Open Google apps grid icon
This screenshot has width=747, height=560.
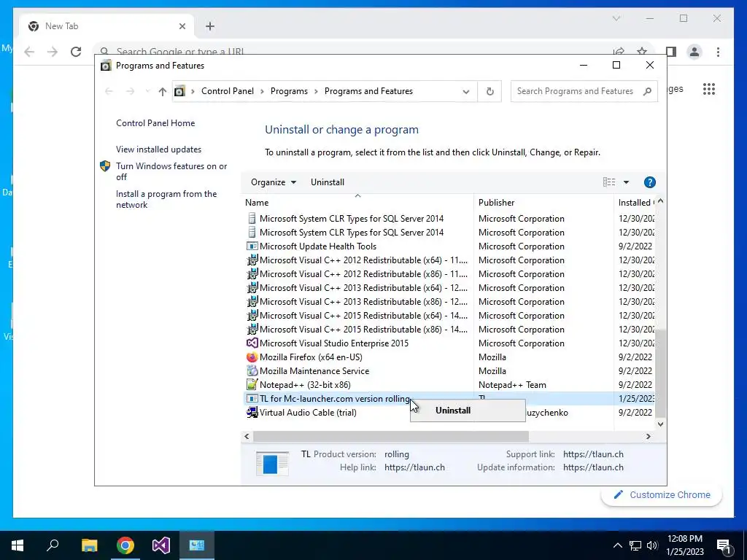click(x=709, y=89)
